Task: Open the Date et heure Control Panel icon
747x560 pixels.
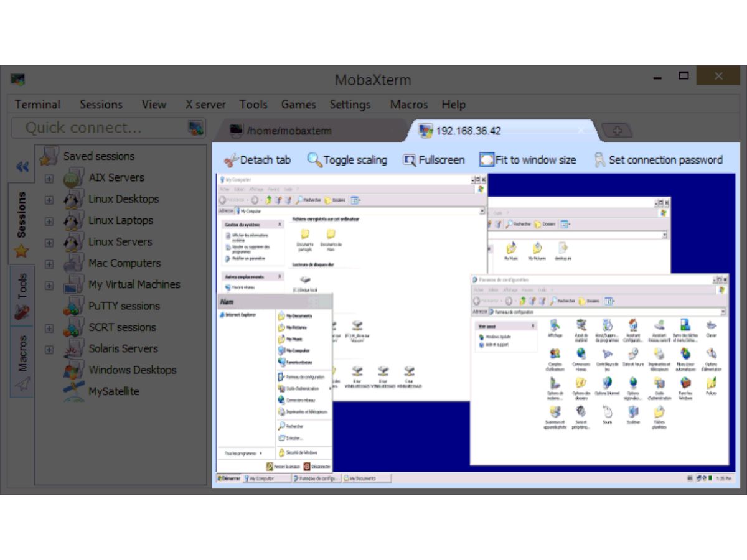Action: 633,357
